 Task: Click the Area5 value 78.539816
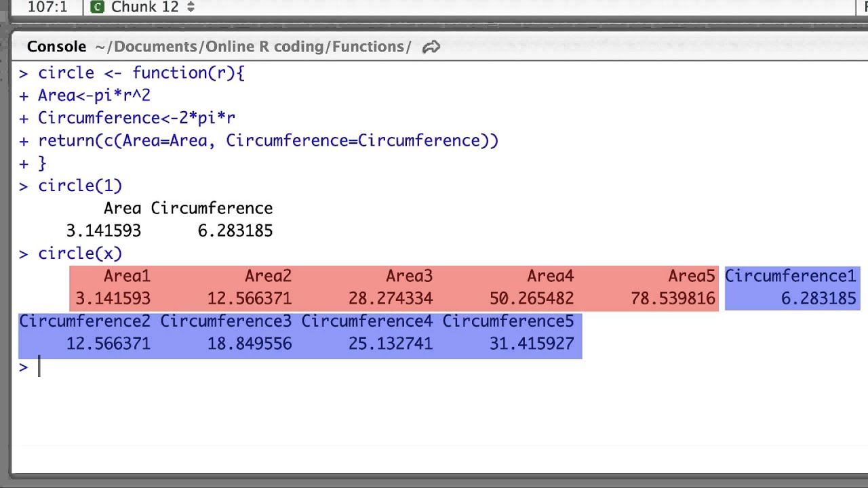tap(673, 298)
